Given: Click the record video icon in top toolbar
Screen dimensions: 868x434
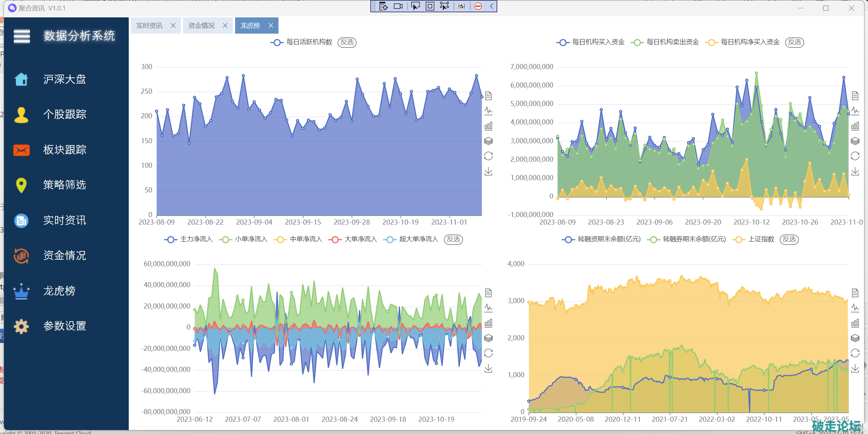Looking at the screenshot, I should point(398,6).
